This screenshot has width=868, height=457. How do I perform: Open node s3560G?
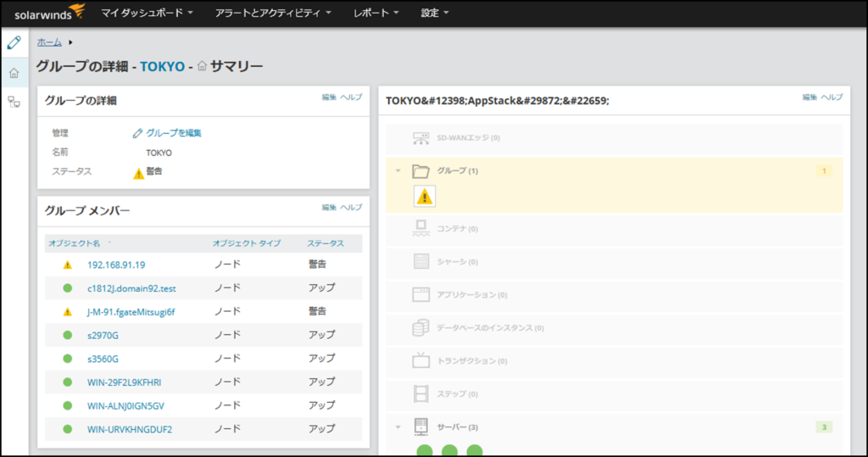103,359
